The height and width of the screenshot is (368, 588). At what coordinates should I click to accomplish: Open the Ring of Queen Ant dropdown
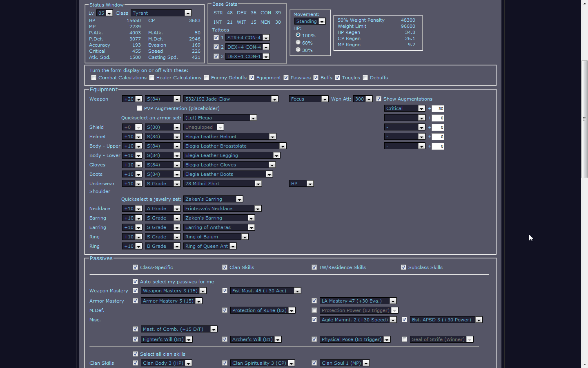pyautogui.click(x=210, y=246)
